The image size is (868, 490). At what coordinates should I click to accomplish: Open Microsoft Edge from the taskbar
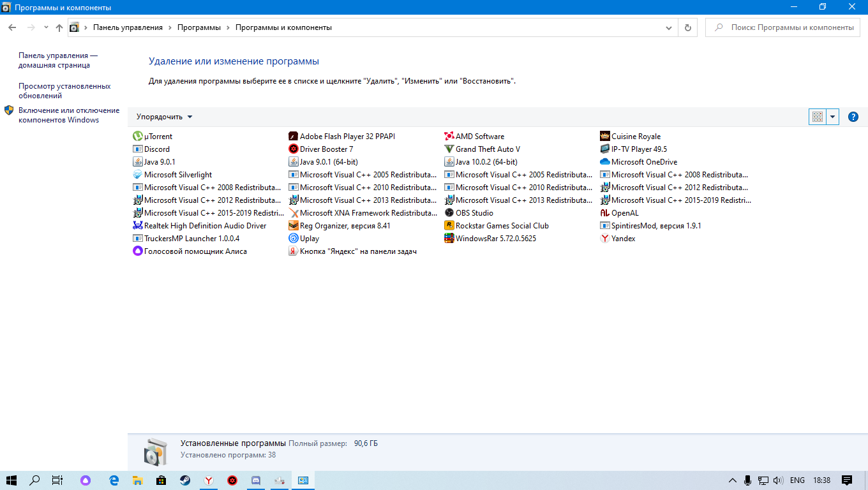114,480
